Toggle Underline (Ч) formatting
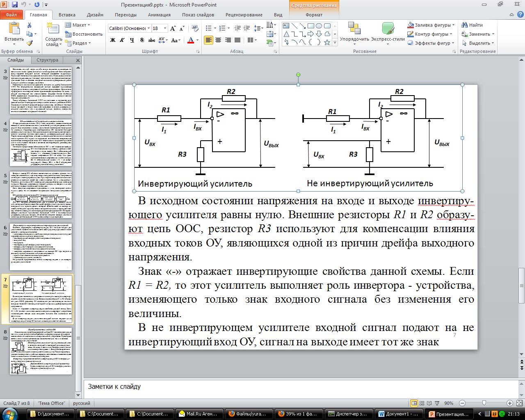Image resolution: width=525 pixels, height=420 pixels. pos(132,40)
